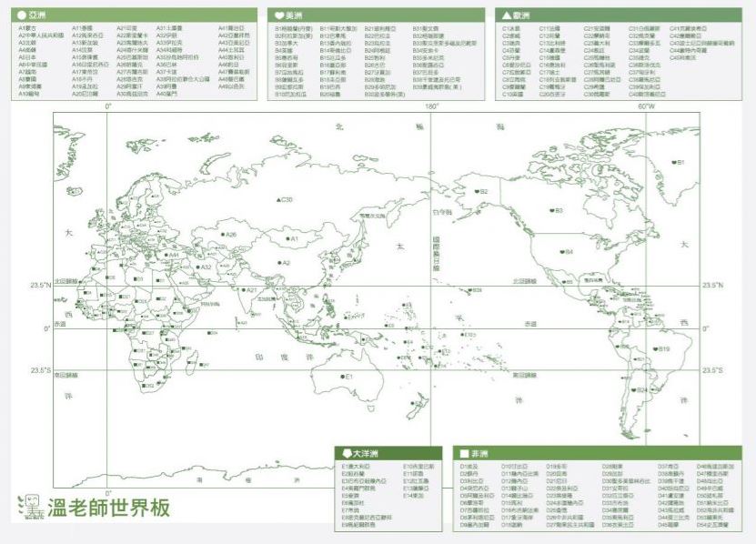
Task: Click the square icon beside 非洲
Action: [x=464, y=452]
